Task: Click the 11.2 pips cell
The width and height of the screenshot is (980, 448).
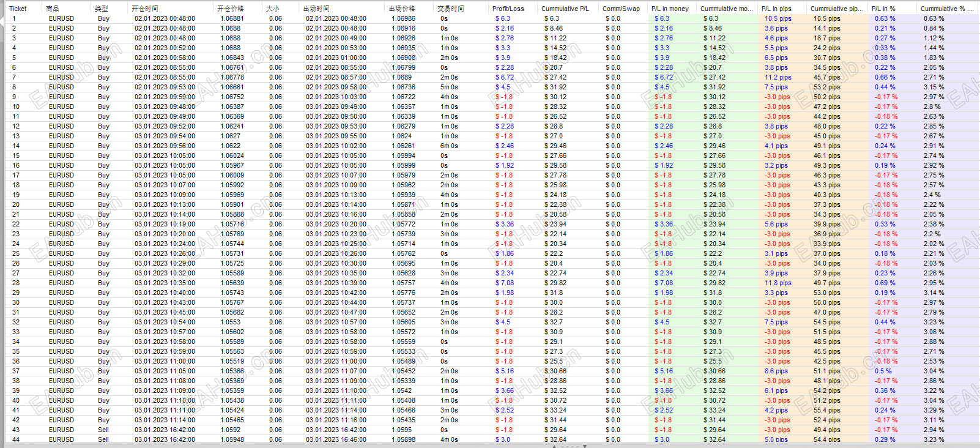Action: 778,77
